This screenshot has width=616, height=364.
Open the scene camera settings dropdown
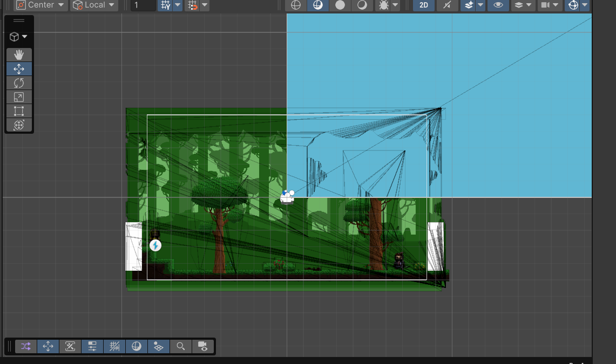(549, 5)
